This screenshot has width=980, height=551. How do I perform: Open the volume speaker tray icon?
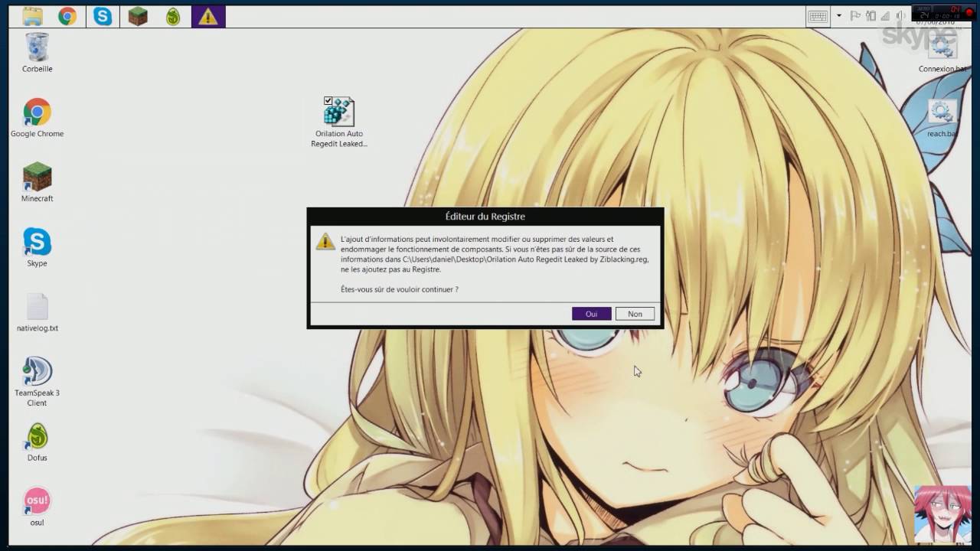pos(901,15)
